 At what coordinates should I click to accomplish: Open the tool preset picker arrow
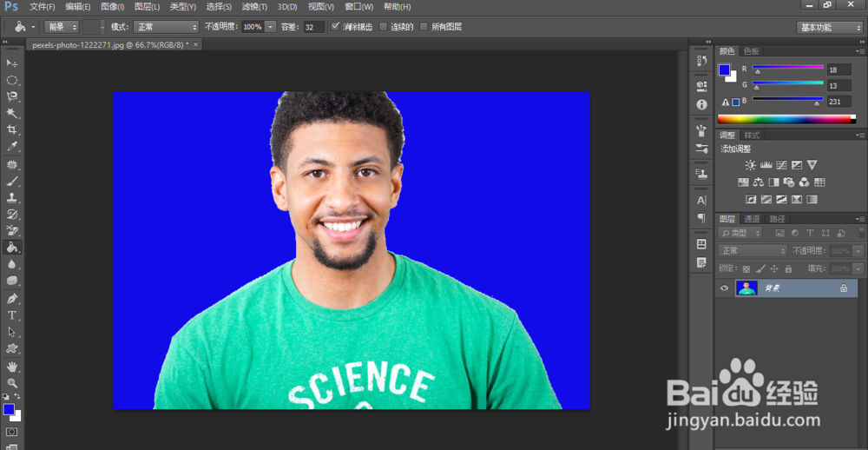click(33, 27)
